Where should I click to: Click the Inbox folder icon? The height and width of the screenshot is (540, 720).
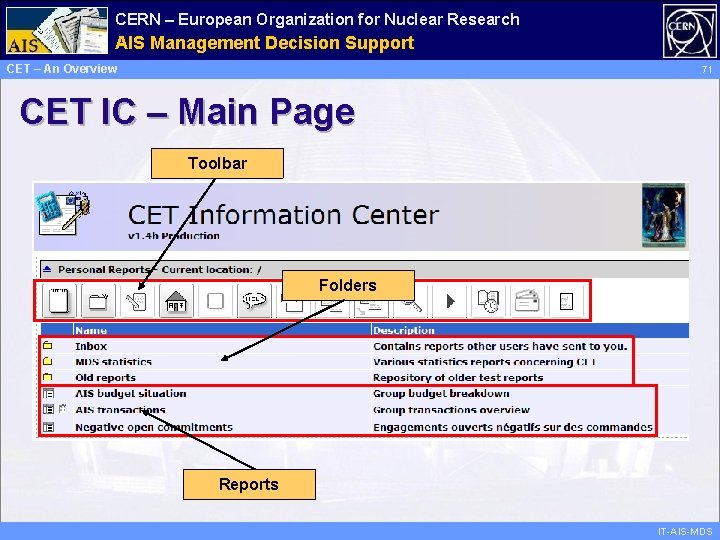click(48, 345)
